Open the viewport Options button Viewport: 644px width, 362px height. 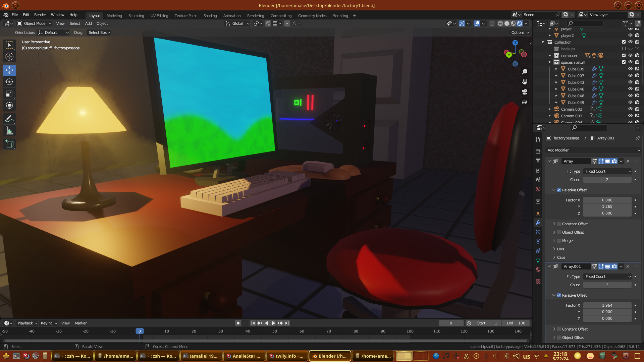tap(520, 33)
